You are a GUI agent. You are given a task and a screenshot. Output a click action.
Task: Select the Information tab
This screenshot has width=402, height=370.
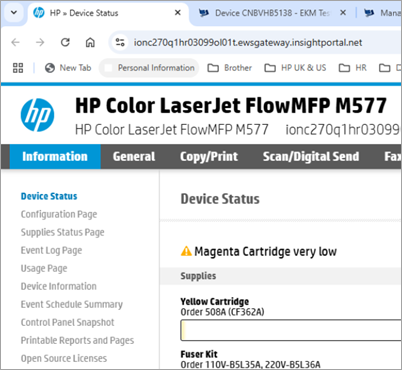pos(55,156)
